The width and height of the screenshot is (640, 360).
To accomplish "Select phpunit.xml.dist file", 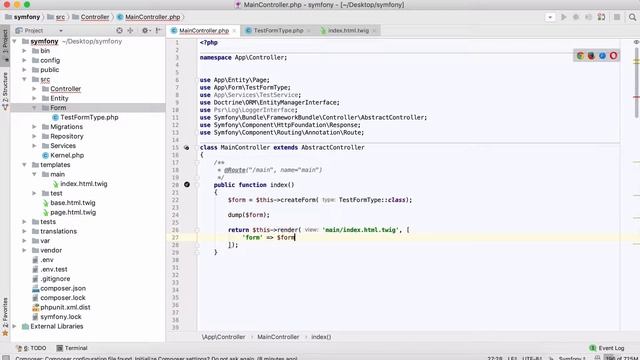I will [x=61, y=307].
